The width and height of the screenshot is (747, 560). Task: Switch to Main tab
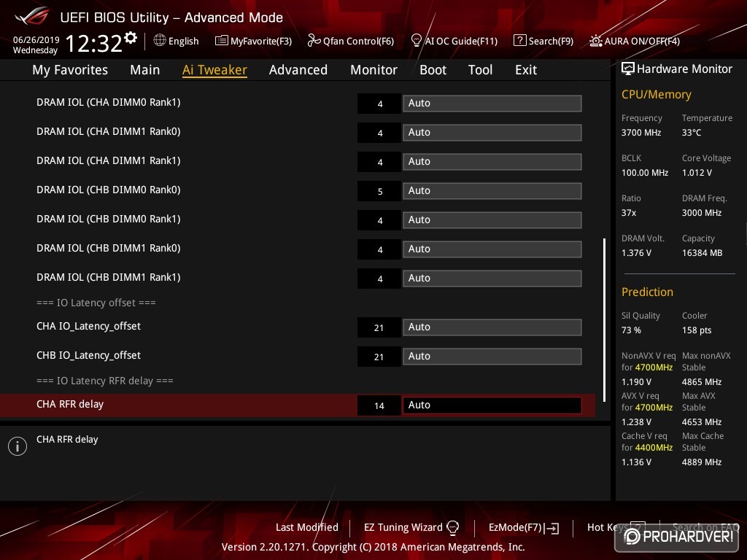click(x=145, y=70)
